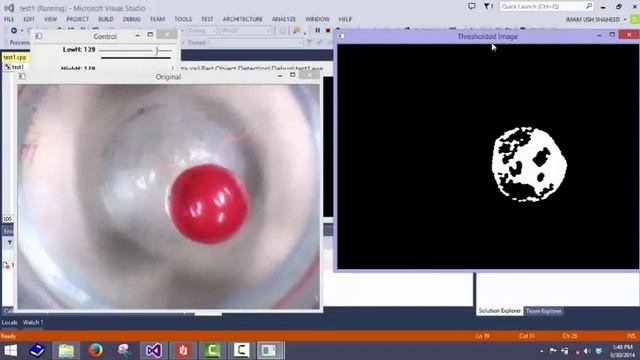Screen dimensions: 640x360
Task: Open the VIEW menu
Action: [x=51, y=19]
